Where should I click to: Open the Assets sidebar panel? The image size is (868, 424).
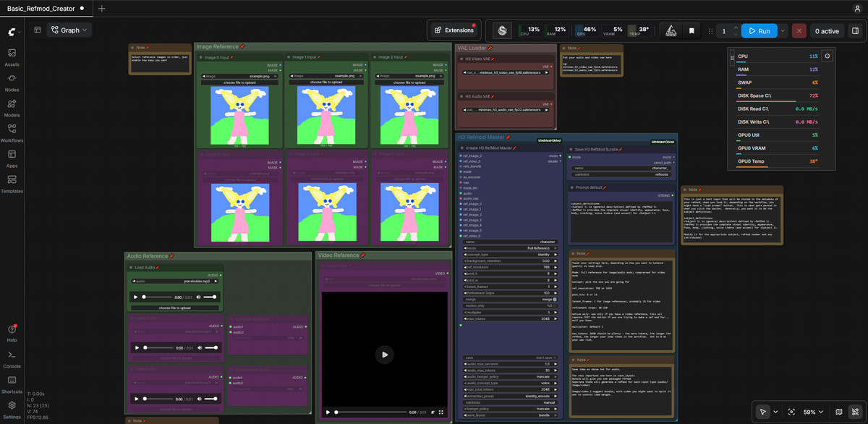[x=12, y=57]
